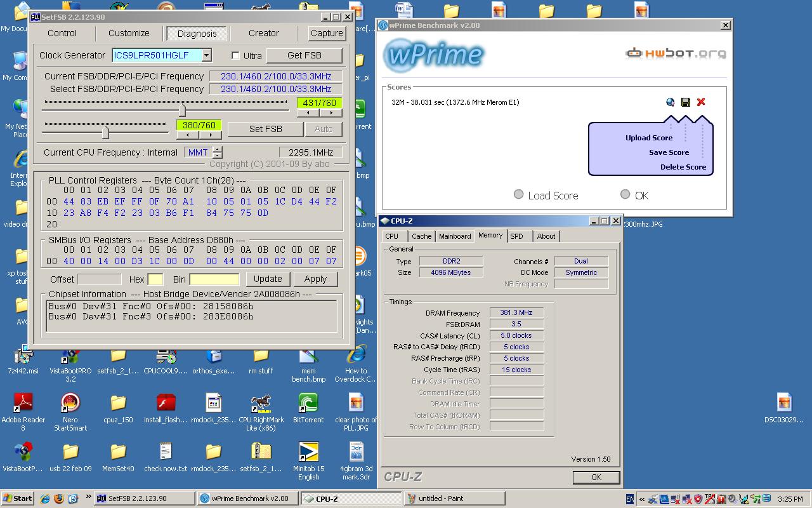
Task: Click the Bin input field
Action: [x=214, y=279]
